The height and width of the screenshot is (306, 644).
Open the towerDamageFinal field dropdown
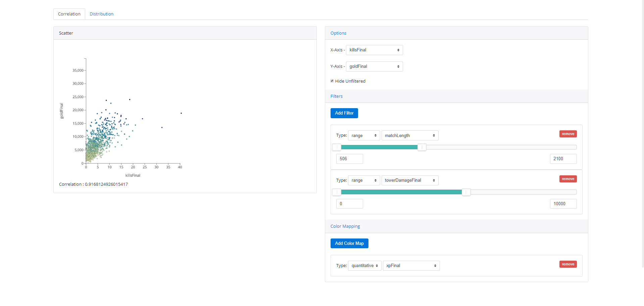coord(410,180)
